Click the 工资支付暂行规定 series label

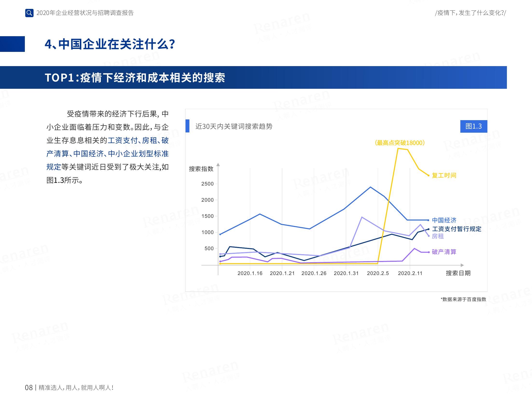click(456, 229)
